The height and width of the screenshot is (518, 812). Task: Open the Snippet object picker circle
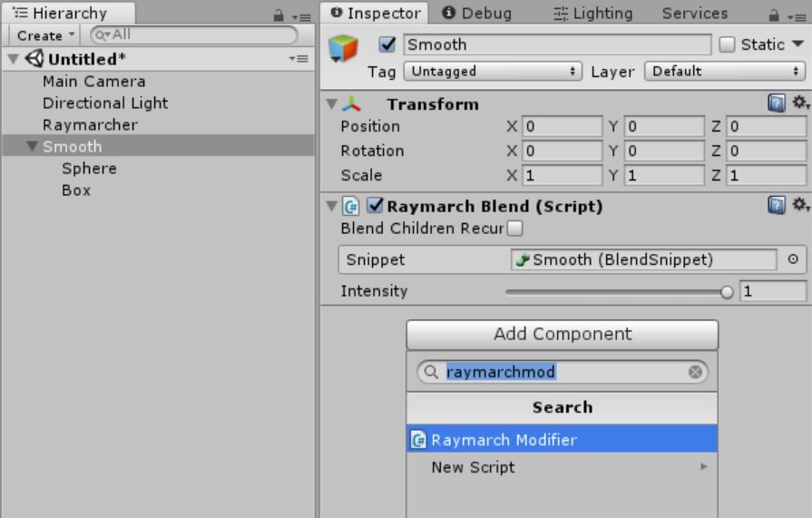click(793, 259)
